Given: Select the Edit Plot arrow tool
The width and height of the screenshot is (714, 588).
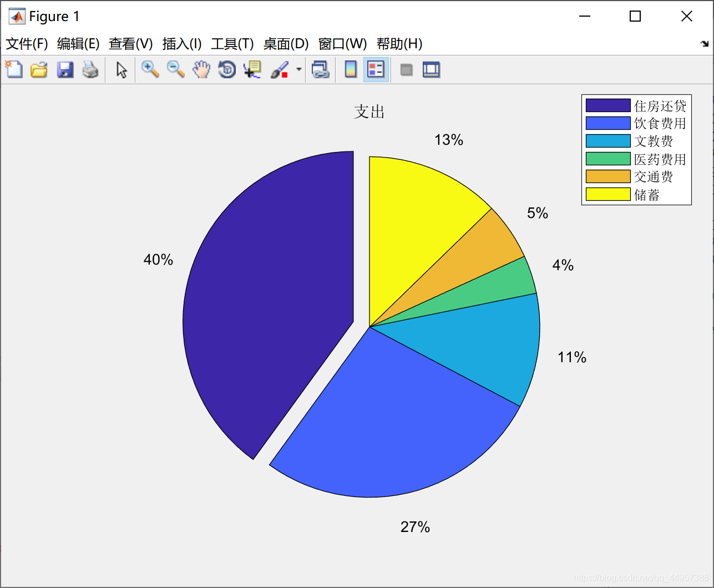Looking at the screenshot, I should pos(121,69).
